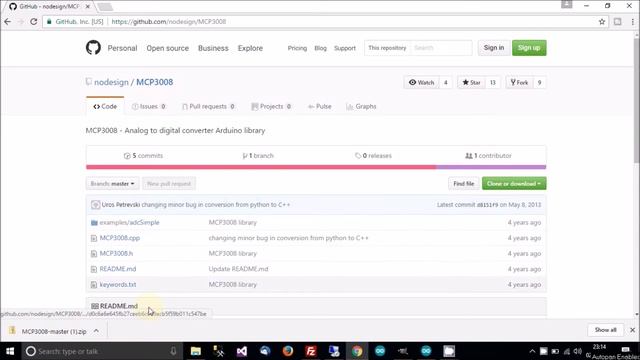Bookmark this page with the star icon
Image resolution: width=640 pixels, height=360 pixels.
coord(602,22)
